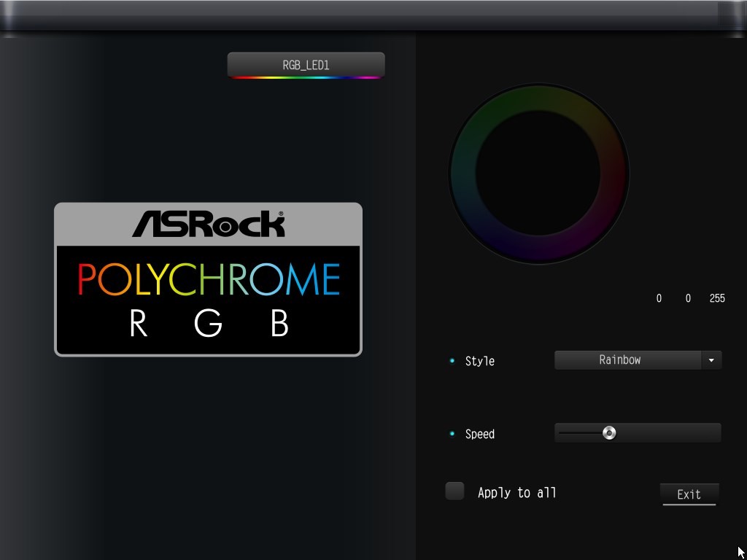This screenshot has height=560, width=747.
Task: Pick purple at bottom of color ring
Action: [538, 249]
